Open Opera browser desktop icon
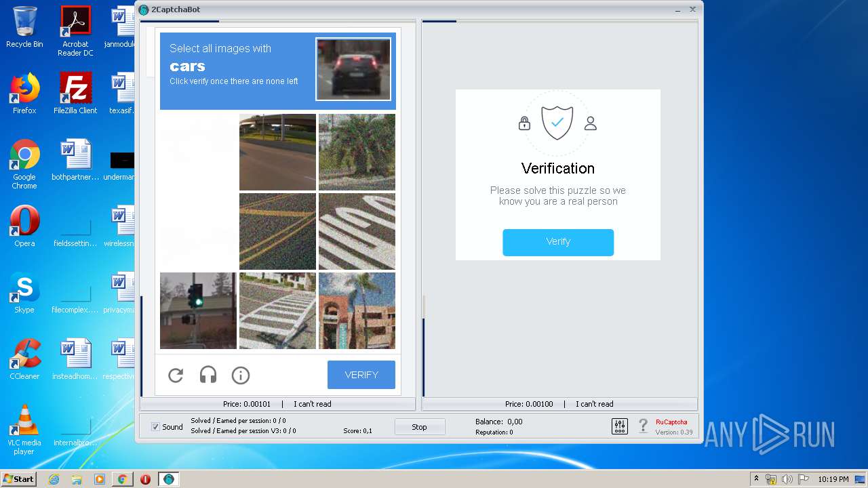The image size is (868, 488). (24, 226)
